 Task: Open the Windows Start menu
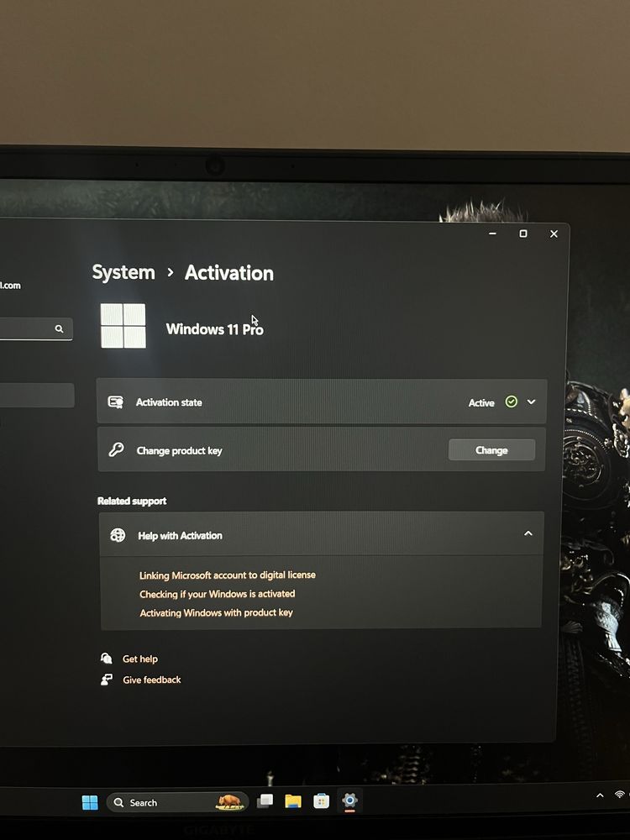[x=90, y=802]
